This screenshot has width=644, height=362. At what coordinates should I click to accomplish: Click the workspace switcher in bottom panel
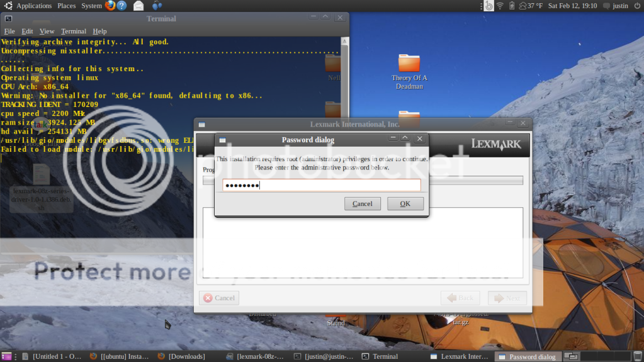[571, 356]
